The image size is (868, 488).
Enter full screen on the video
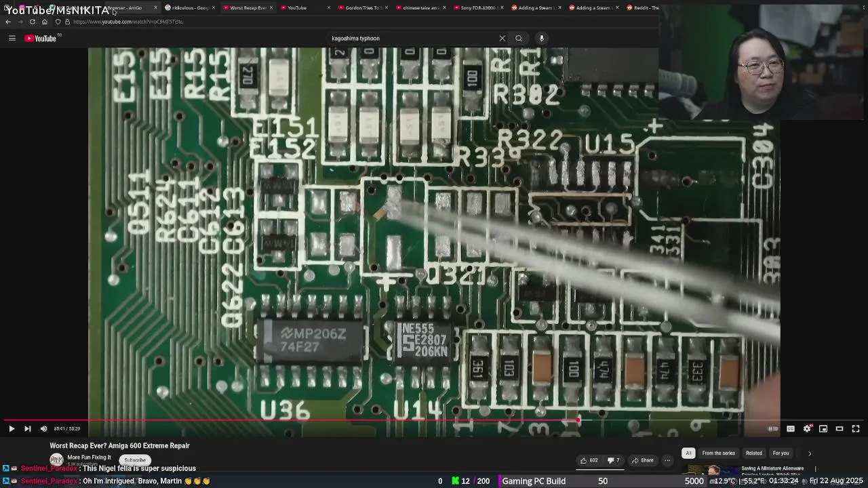856,428
